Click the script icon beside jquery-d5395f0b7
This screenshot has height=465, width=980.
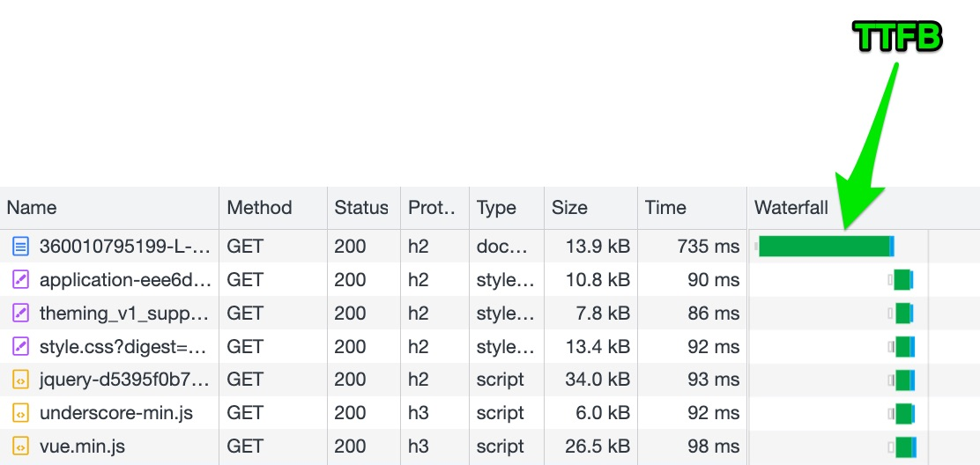coord(19,380)
